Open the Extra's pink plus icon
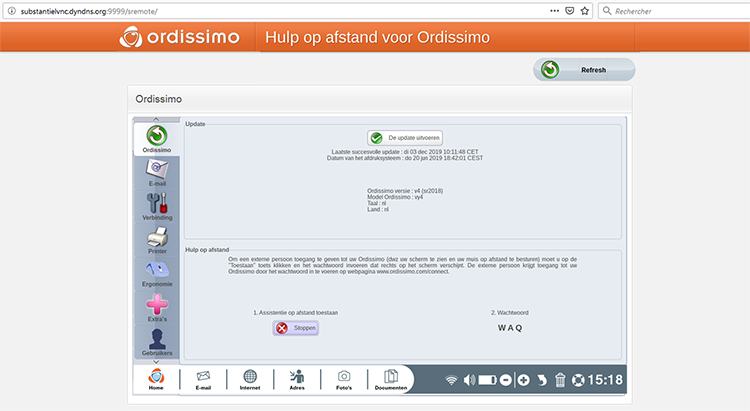 click(157, 309)
